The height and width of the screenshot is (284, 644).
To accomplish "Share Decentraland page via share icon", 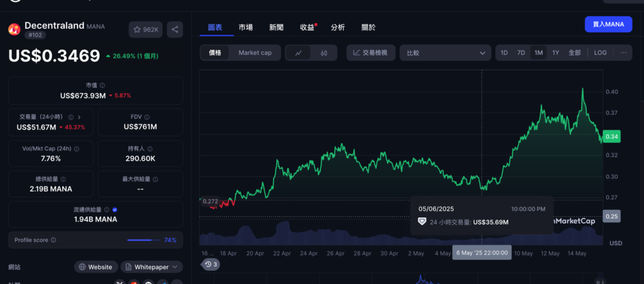I will pos(175,29).
